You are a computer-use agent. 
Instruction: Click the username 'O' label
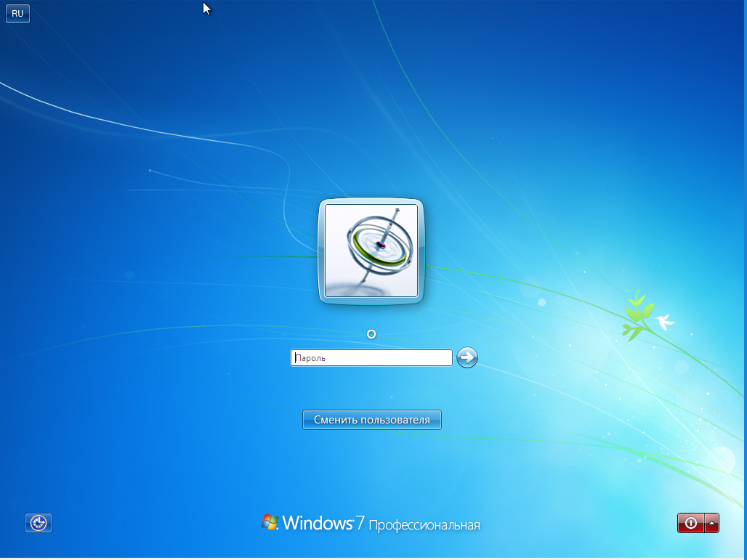point(371,334)
